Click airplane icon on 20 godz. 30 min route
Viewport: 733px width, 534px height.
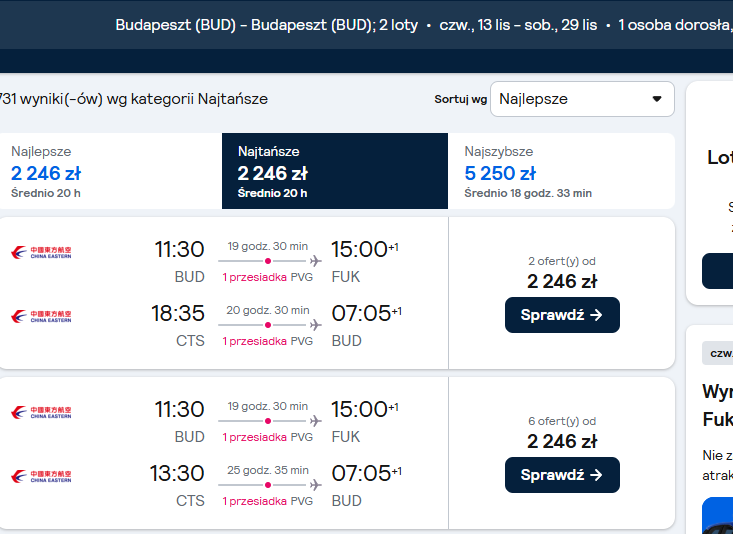316,325
